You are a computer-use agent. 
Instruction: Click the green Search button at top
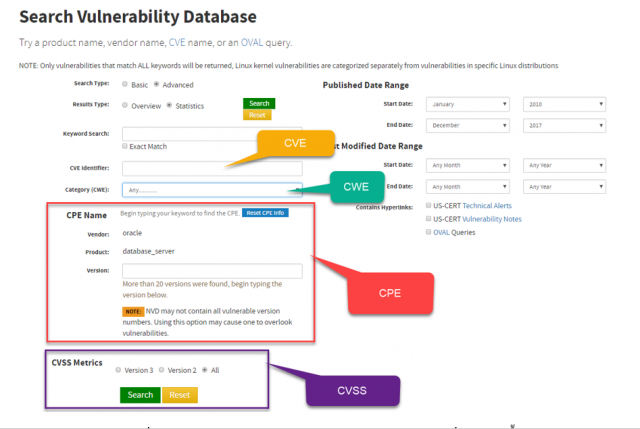tap(258, 103)
